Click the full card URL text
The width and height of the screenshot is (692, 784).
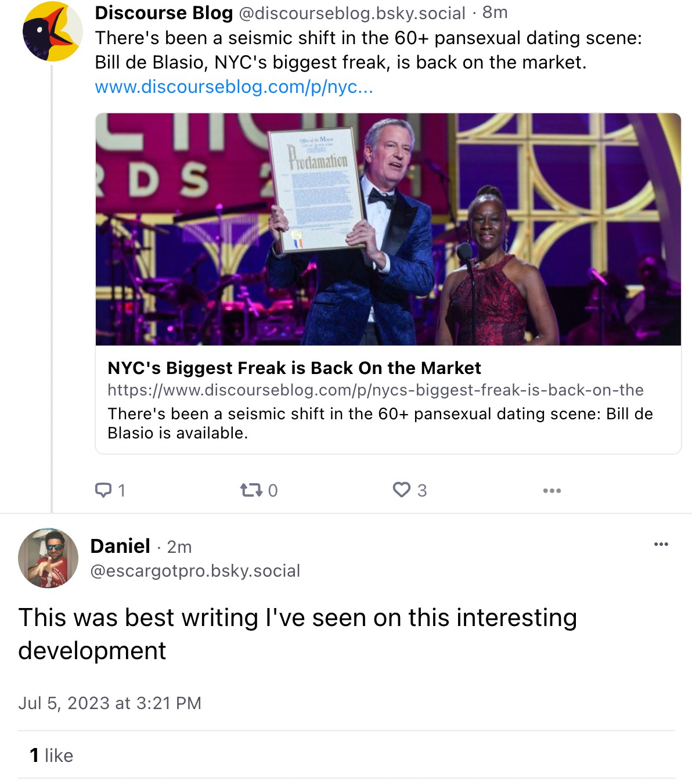click(x=375, y=390)
